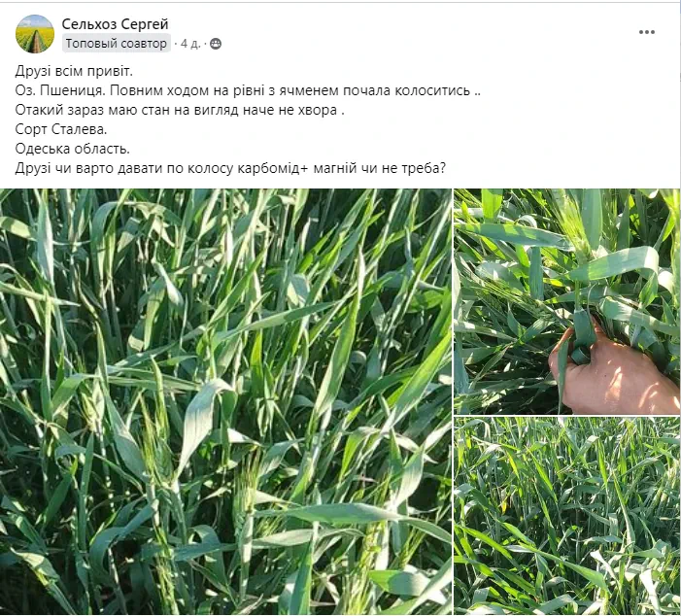Click the word ячменем in the post text
681x616 pixels.
coord(309,90)
